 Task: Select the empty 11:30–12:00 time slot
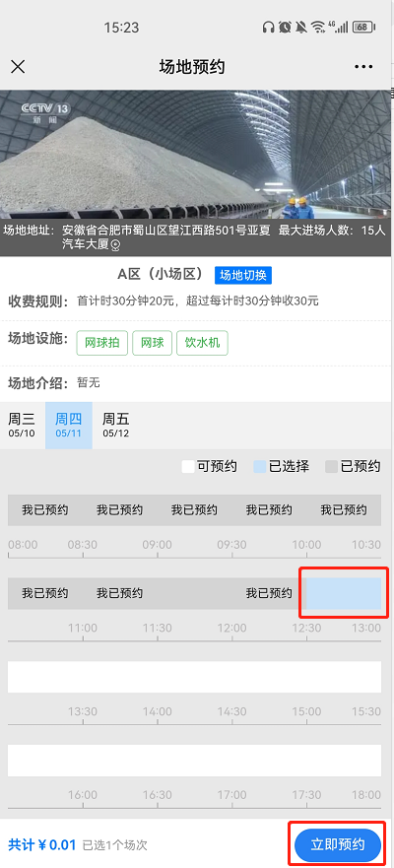coord(194,594)
